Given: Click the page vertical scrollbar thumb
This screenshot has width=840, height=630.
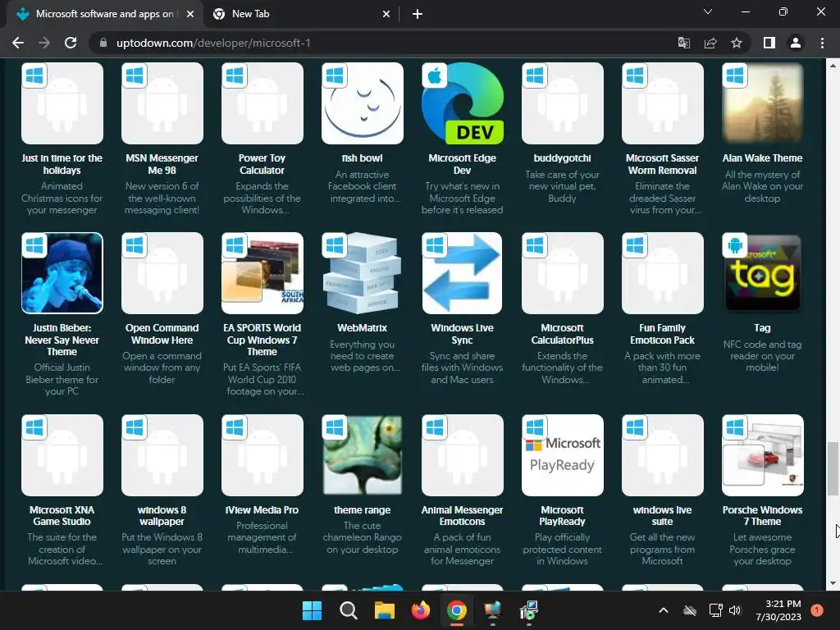Looking at the screenshot, I should [833, 468].
